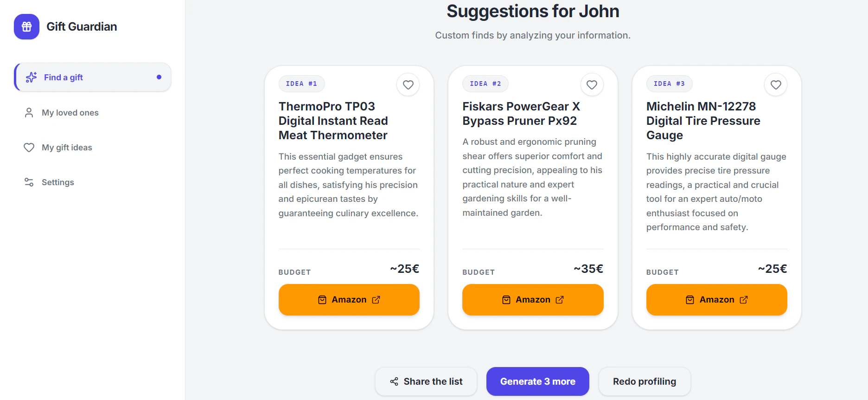The width and height of the screenshot is (868, 400).
Task: Like the Michelin tire gauge idea
Action: 776,85
